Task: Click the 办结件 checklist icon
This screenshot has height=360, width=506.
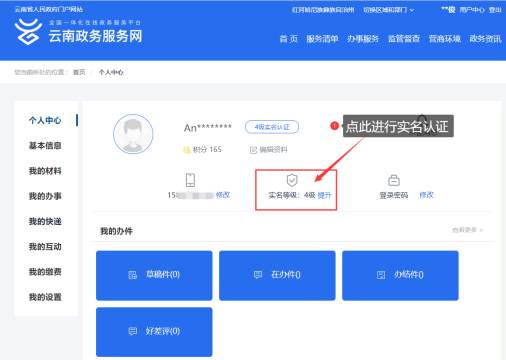Action: pos(381,275)
